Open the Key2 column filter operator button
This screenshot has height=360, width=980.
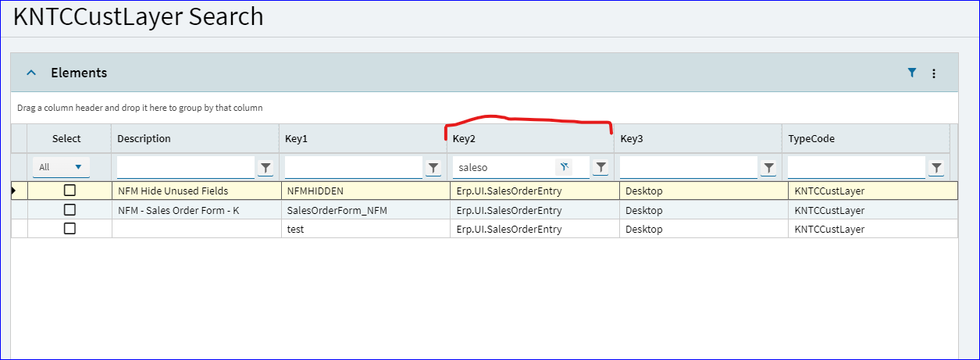point(600,167)
